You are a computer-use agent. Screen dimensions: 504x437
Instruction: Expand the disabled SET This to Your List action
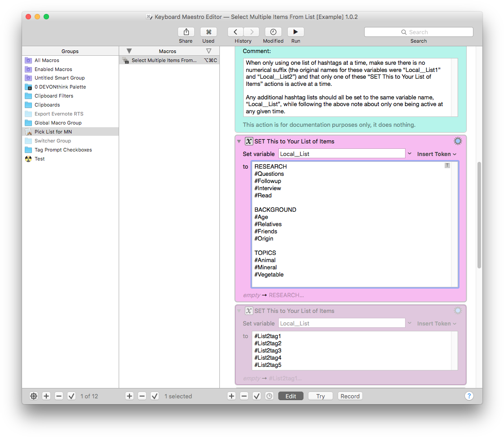tap(239, 311)
